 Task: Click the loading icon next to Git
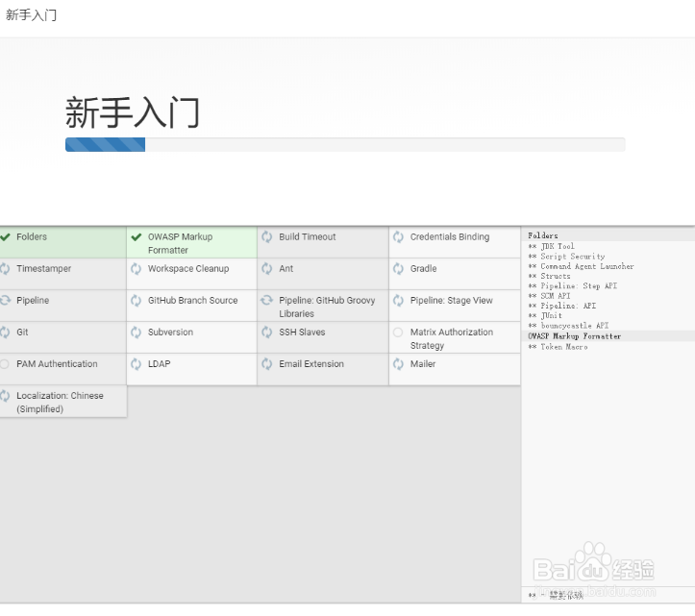click(5, 333)
